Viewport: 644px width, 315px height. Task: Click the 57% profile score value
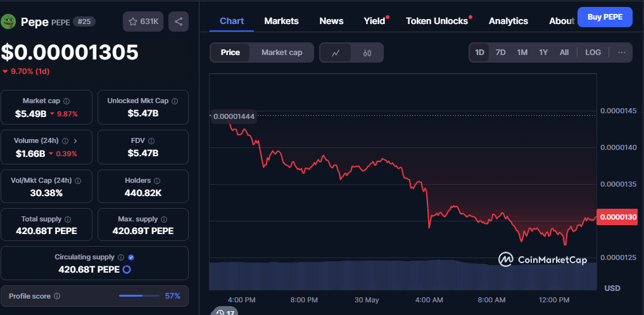point(172,296)
